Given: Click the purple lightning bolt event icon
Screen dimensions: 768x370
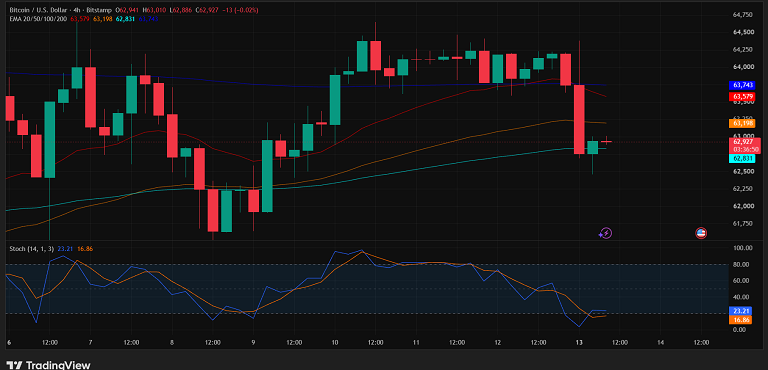Looking at the screenshot, I should click(605, 233).
